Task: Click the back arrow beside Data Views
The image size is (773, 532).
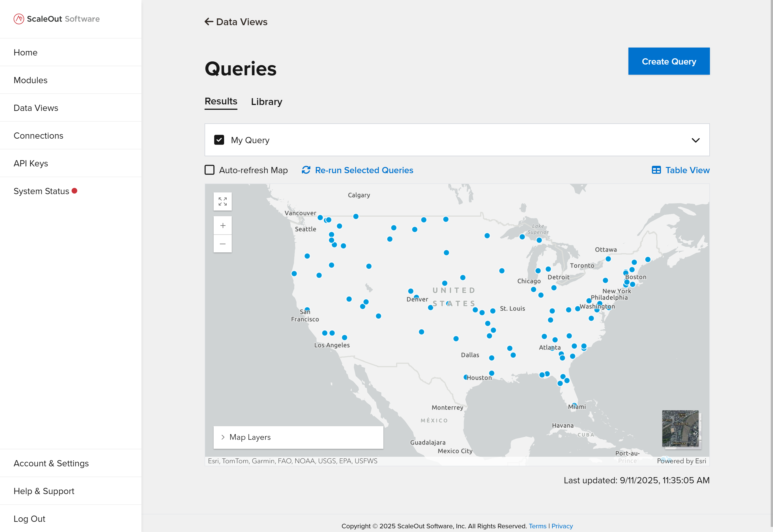Action: 209,22
